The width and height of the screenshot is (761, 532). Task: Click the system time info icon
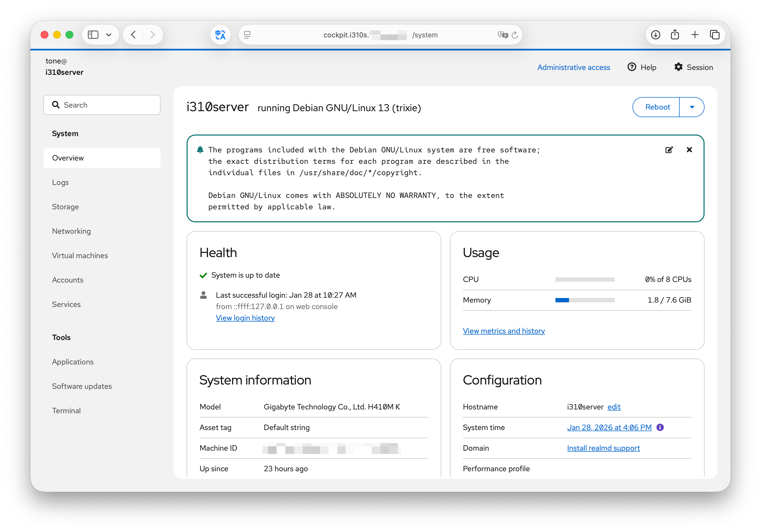pyautogui.click(x=660, y=427)
